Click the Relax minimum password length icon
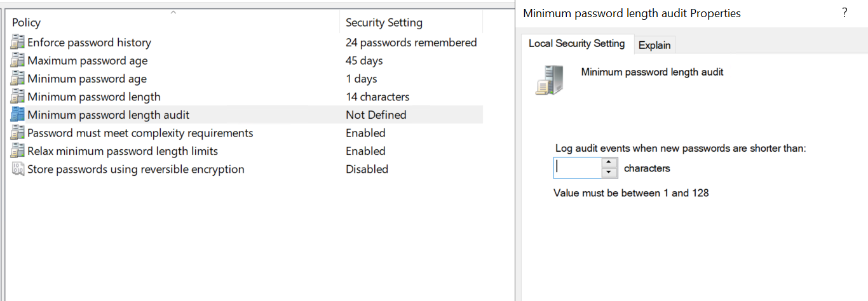This screenshot has height=301, width=868. tap(18, 151)
